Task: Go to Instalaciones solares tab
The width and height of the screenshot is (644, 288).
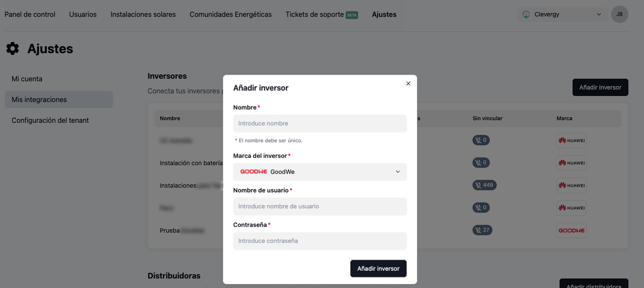Action: [143, 14]
